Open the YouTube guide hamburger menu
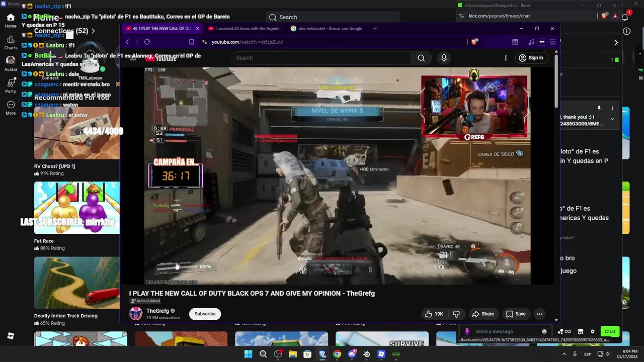The width and height of the screenshot is (644, 362). pyautogui.click(x=133, y=58)
